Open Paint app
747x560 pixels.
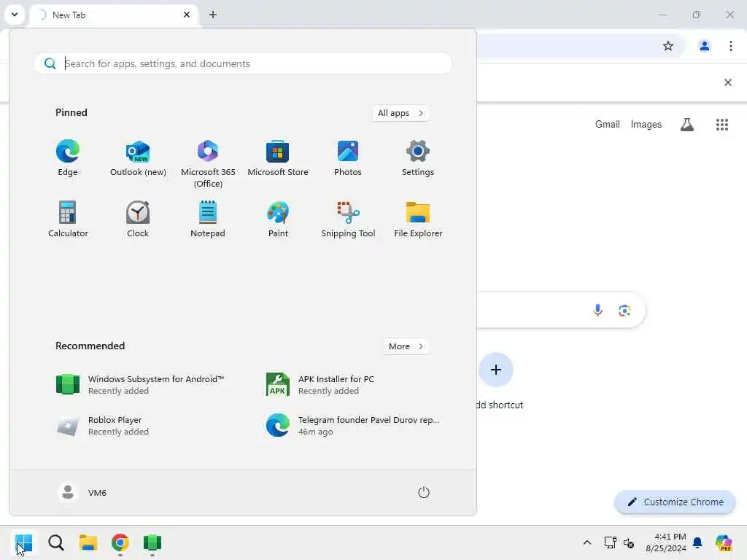[x=278, y=219]
